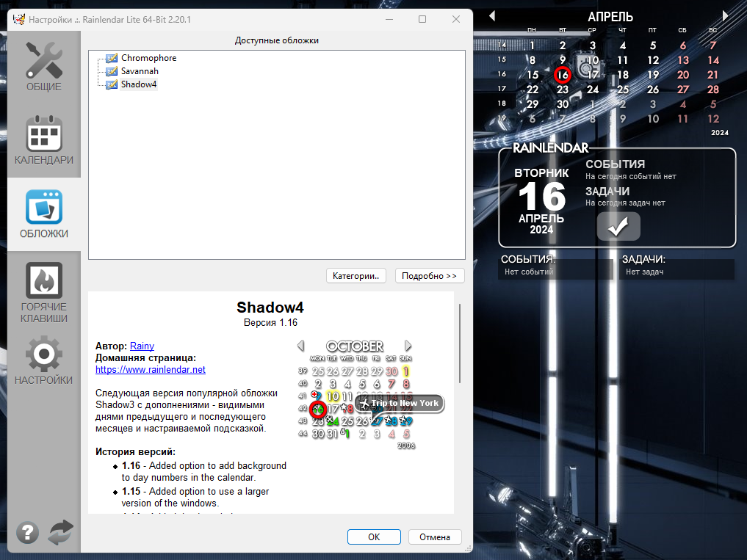The width and height of the screenshot is (747, 560).
Task: Confirm with the OK button
Action: [x=374, y=537]
